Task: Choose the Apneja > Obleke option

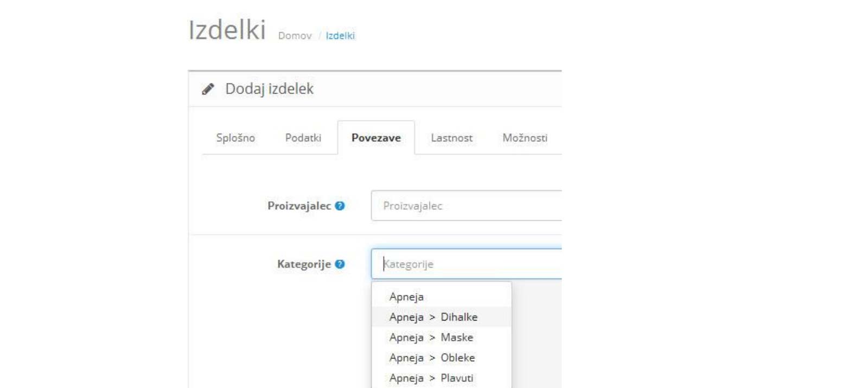Action: 432,358
